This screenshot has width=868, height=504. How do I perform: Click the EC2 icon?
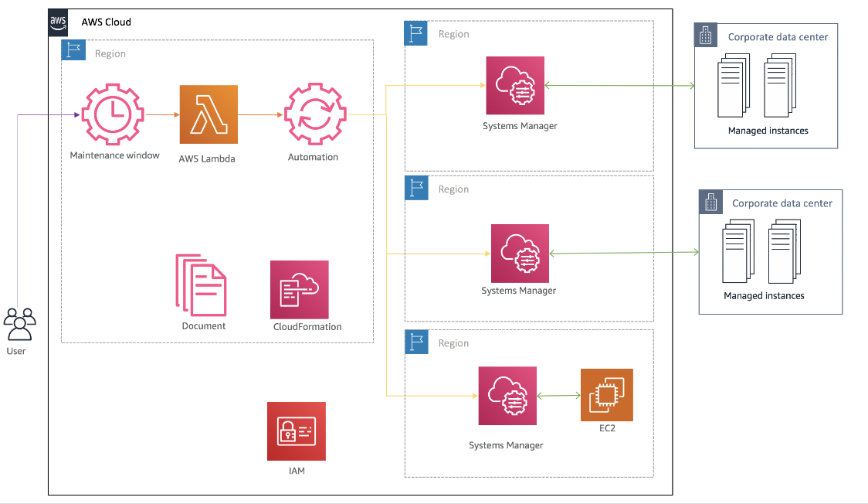point(606,394)
